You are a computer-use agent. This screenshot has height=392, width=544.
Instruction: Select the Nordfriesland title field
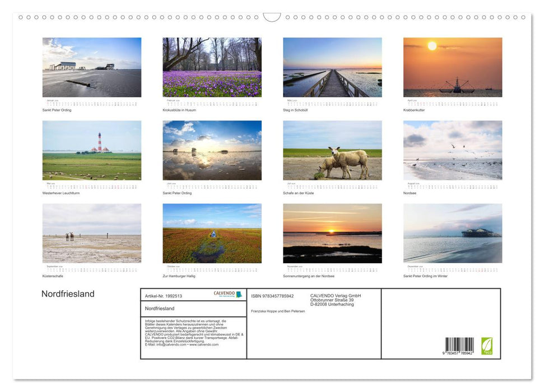point(160,308)
